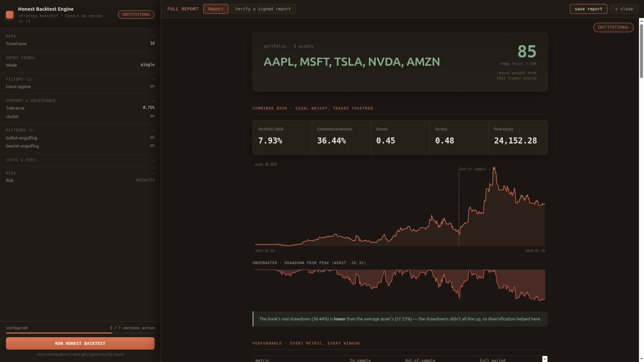The width and height of the screenshot is (644, 362).
Task: Change the Timeframe value 1d
Action: click(x=152, y=43)
